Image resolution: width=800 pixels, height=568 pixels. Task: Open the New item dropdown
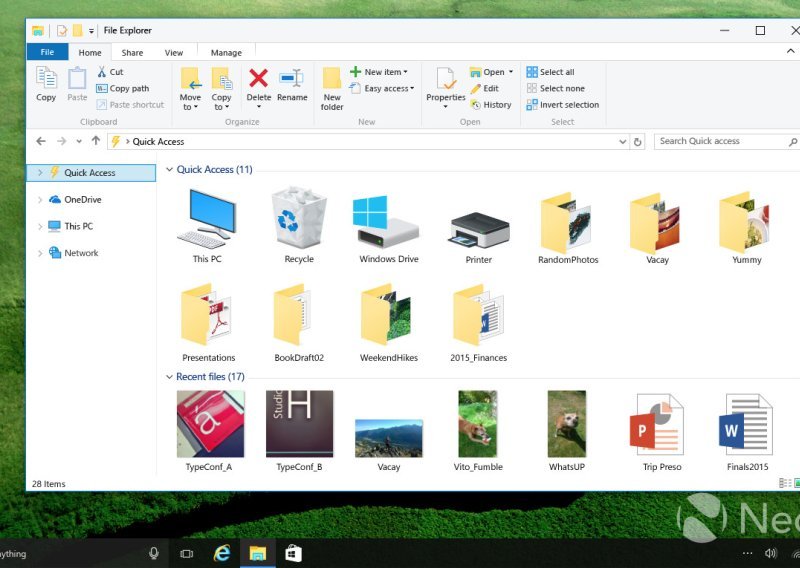379,72
